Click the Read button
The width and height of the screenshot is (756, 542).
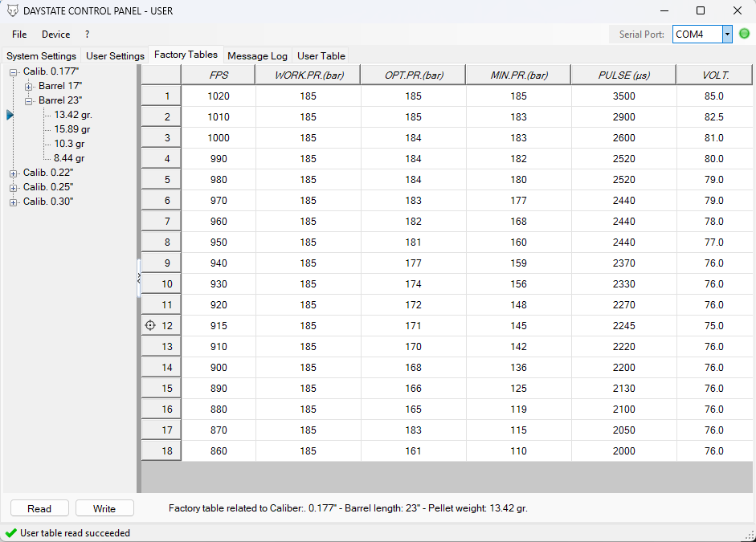tap(39, 508)
